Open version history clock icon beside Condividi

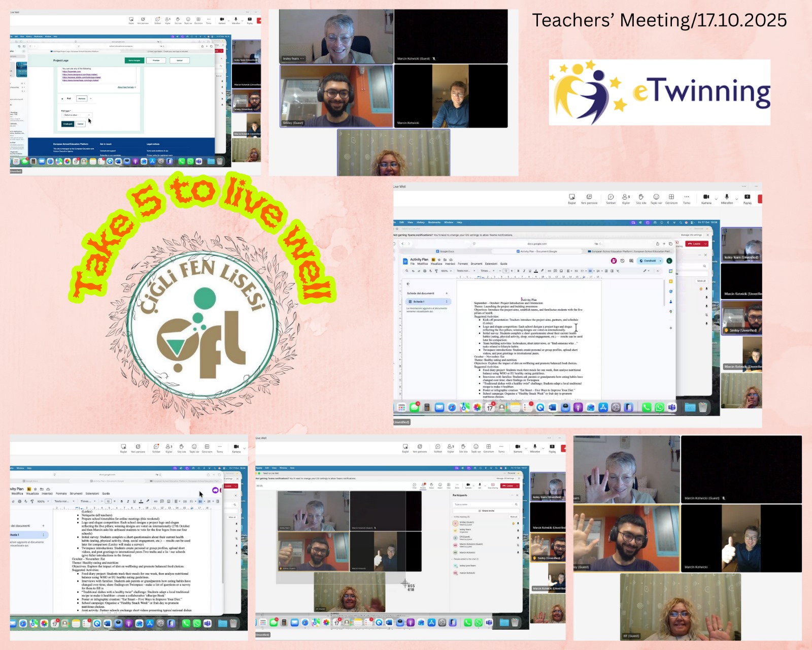[622, 261]
